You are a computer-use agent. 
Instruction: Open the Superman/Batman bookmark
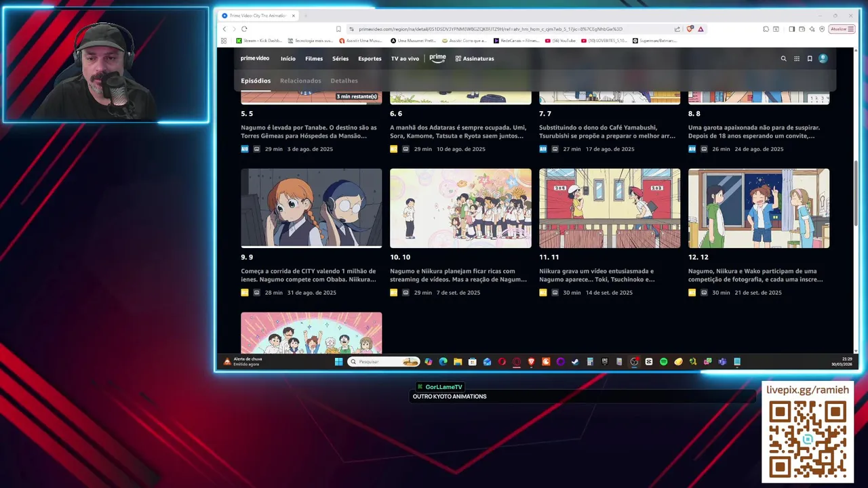coord(654,41)
